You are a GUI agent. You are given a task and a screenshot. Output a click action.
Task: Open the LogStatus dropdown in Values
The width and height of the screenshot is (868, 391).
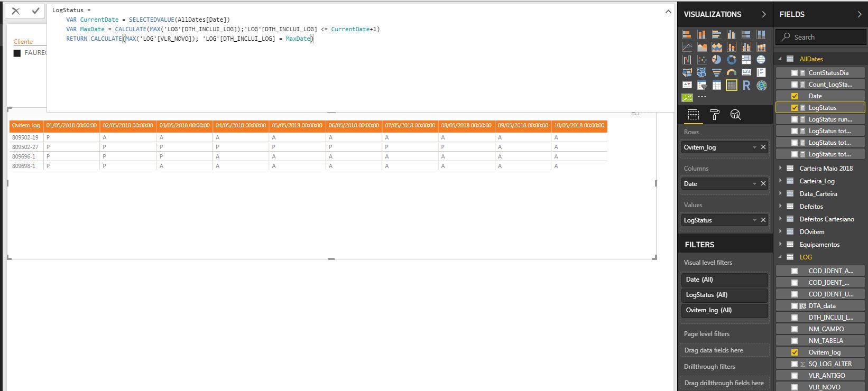[754, 220]
